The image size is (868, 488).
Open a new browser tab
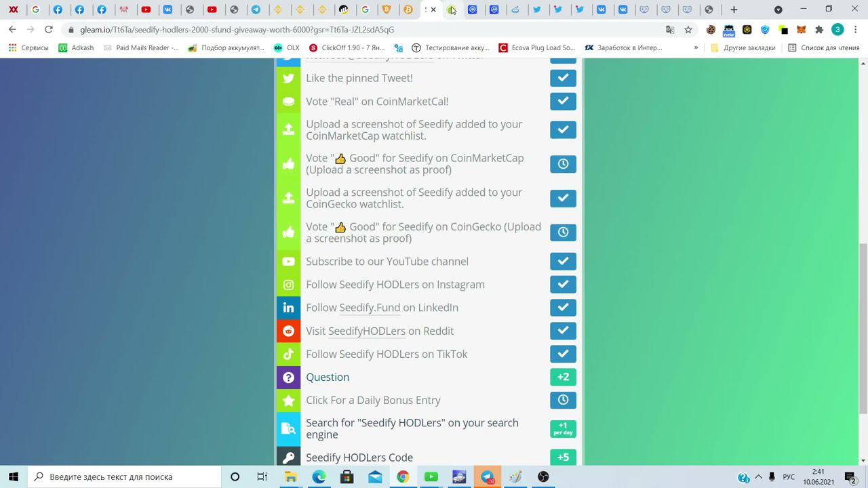coord(734,9)
